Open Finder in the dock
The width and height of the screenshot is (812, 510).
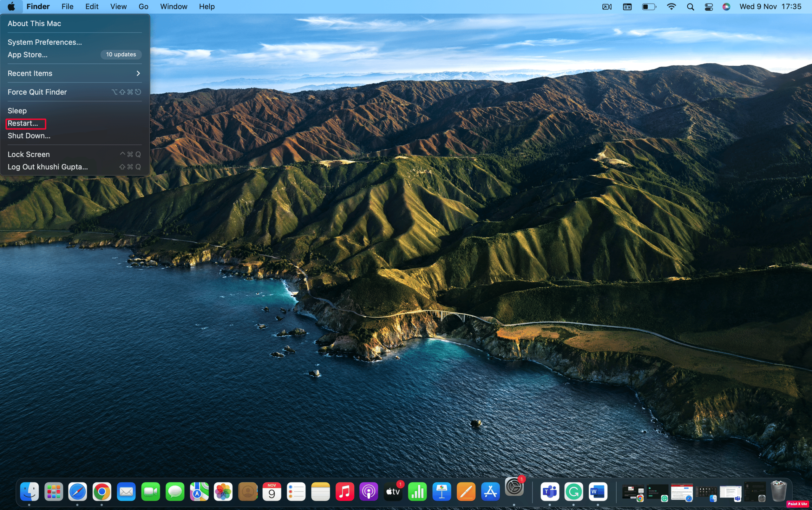point(29,492)
